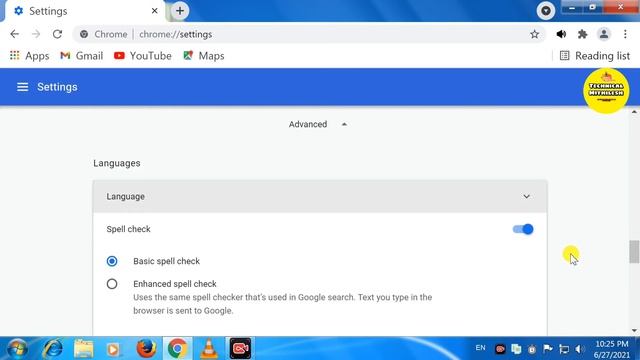
Task: Click the page scrollbar thumb
Action: (x=634, y=252)
